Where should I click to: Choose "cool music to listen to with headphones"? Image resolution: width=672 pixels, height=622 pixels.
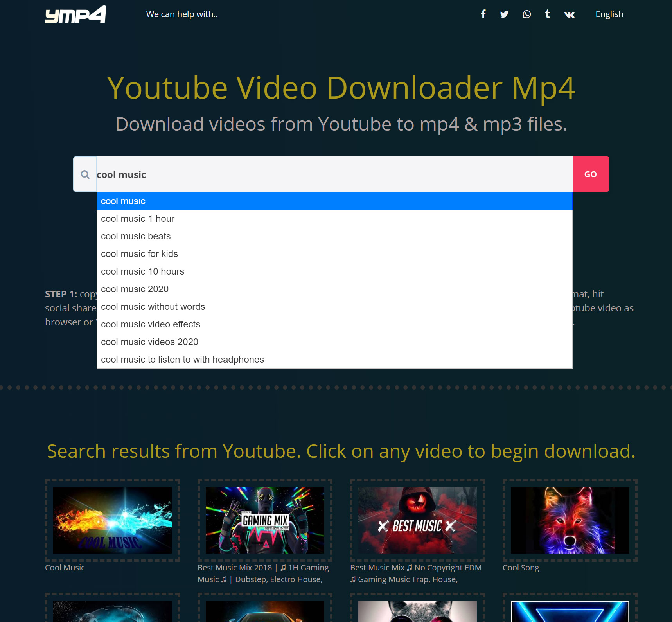(x=182, y=360)
